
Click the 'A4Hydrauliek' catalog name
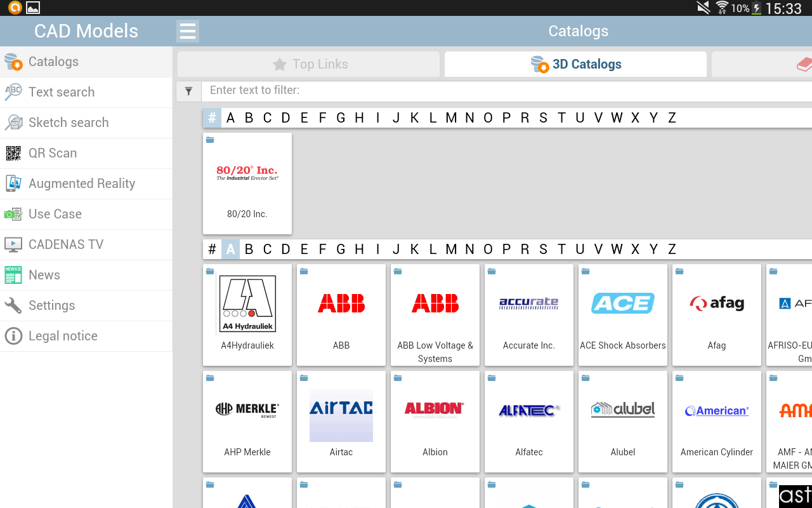[x=247, y=345]
